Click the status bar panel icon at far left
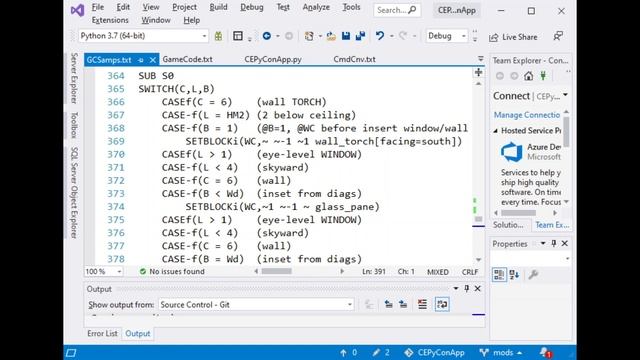This screenshot has height=360, width=640. click(x=71, y=352)
